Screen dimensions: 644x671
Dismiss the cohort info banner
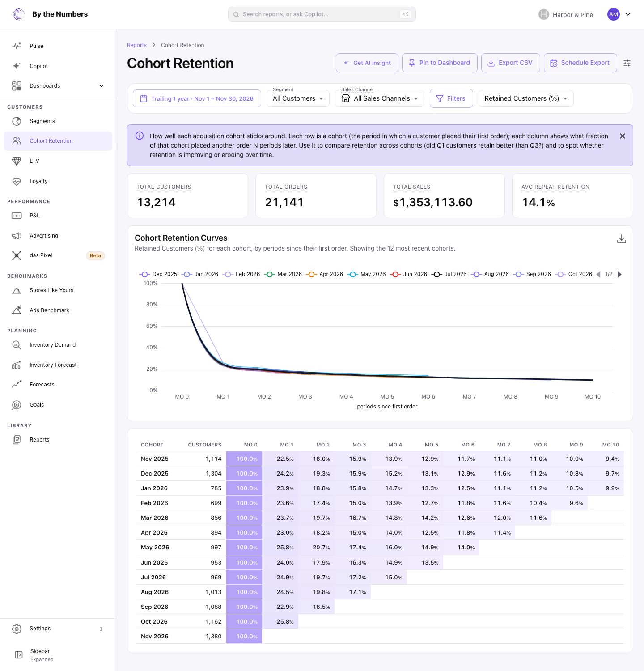623,136
